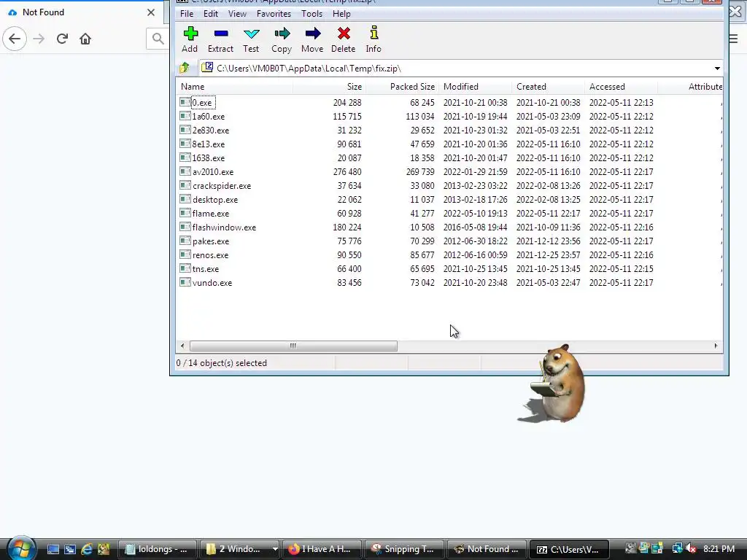Click the browser search magnifier icon
Image resolution: width=747 pixels, height=560 pixels.
point(158,39)
